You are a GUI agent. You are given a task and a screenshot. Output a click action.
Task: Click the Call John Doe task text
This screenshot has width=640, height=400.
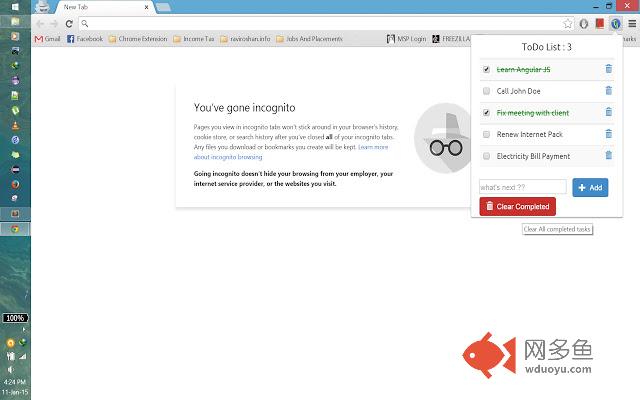[x=518, y=91]
